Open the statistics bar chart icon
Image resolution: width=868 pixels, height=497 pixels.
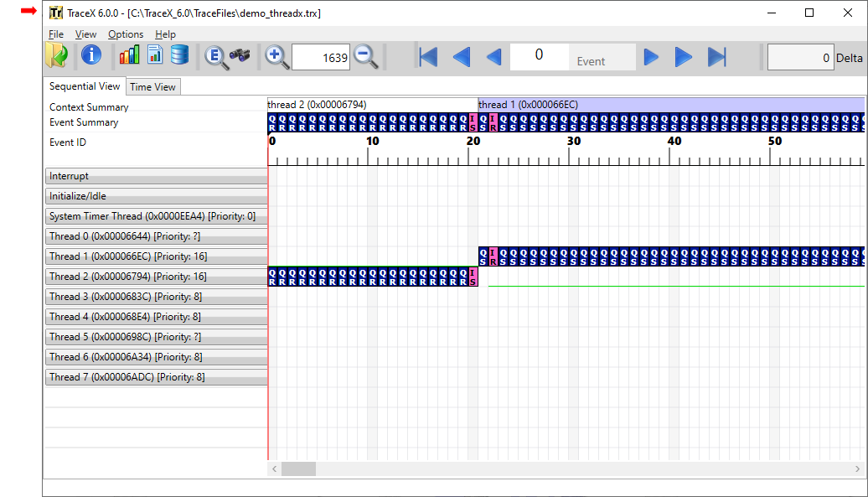pyautogui.click(x=130, y=56)
